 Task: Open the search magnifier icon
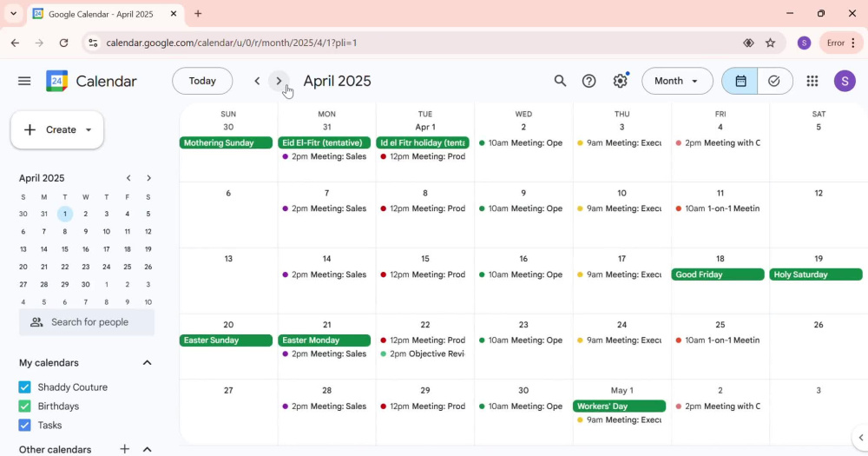(x=560, y=81)
